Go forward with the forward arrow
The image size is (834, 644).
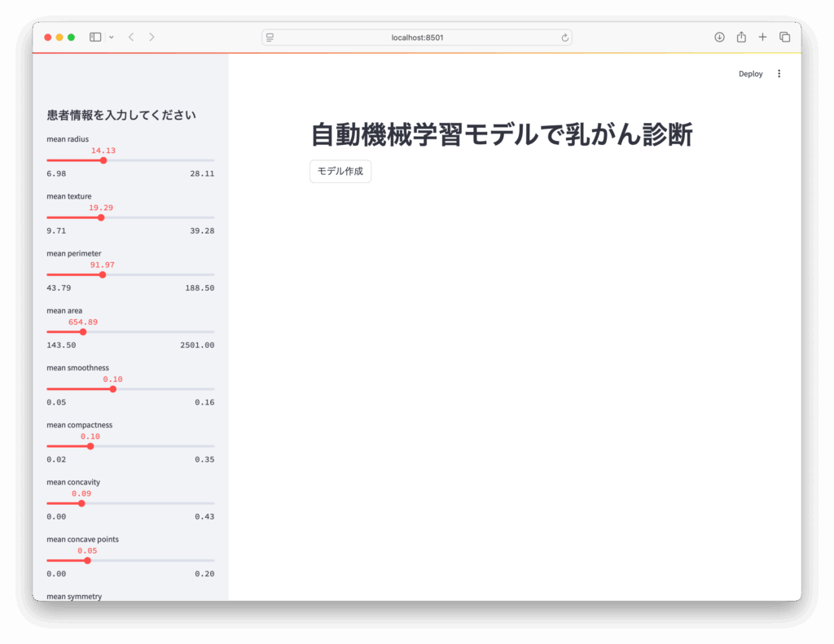(151, 37)
